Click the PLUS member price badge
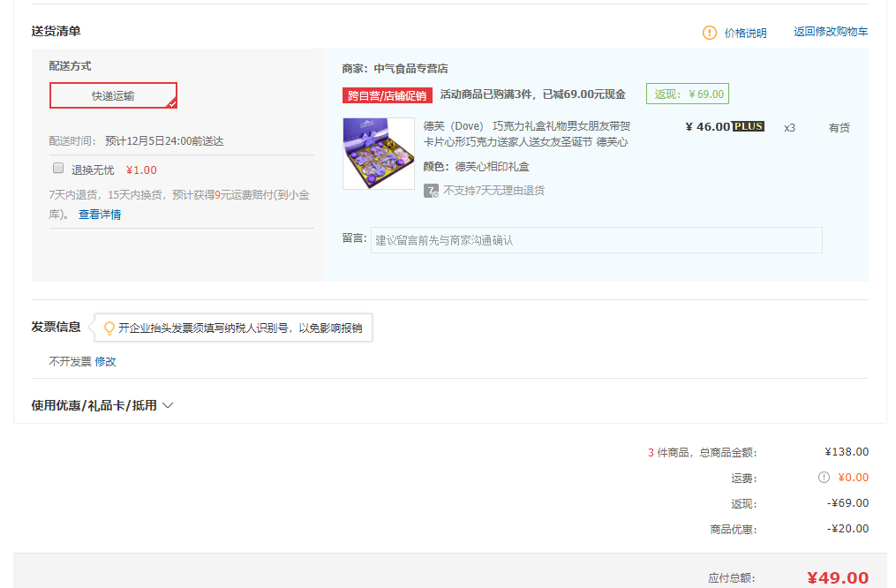 748,126
